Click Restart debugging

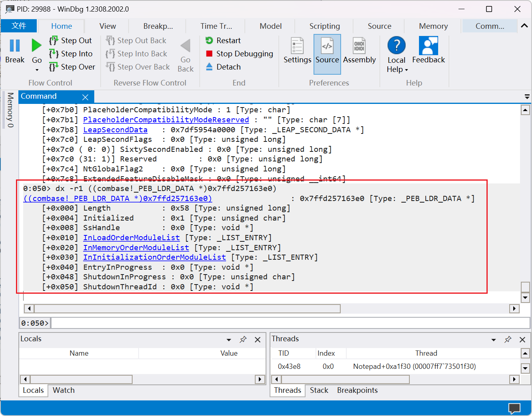[223, 40]
